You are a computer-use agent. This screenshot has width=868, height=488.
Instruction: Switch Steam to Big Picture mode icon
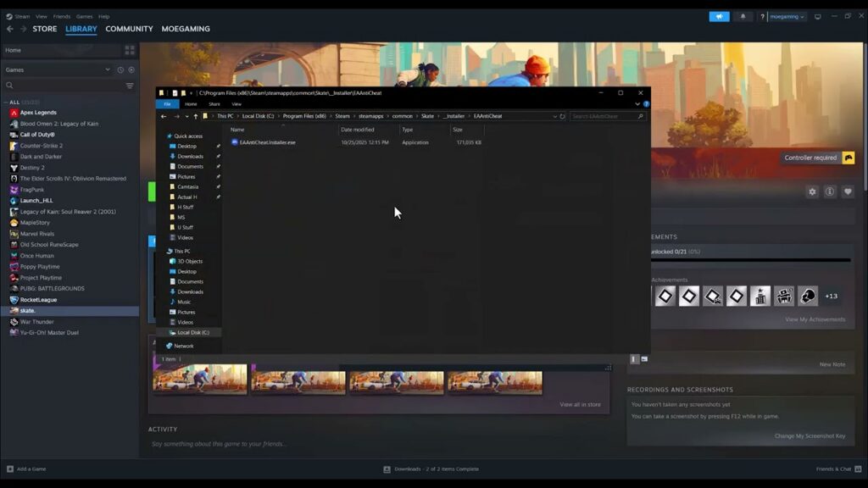point(818,17)
